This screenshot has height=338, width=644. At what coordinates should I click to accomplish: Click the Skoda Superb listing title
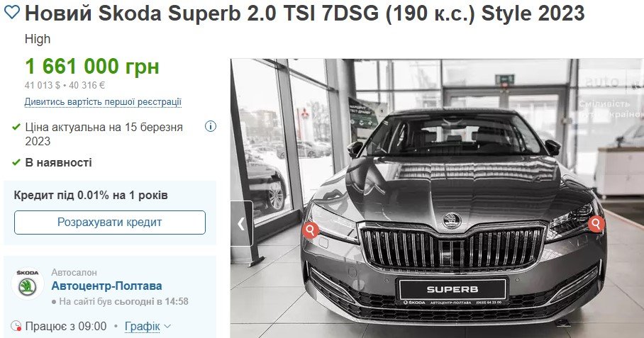click(305, 13)
